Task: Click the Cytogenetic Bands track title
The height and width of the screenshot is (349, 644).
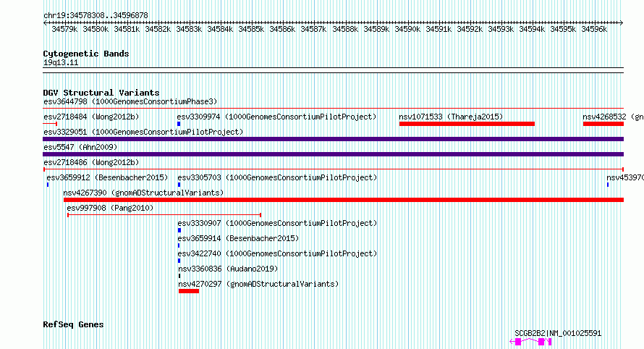Action: click(86, 54)
